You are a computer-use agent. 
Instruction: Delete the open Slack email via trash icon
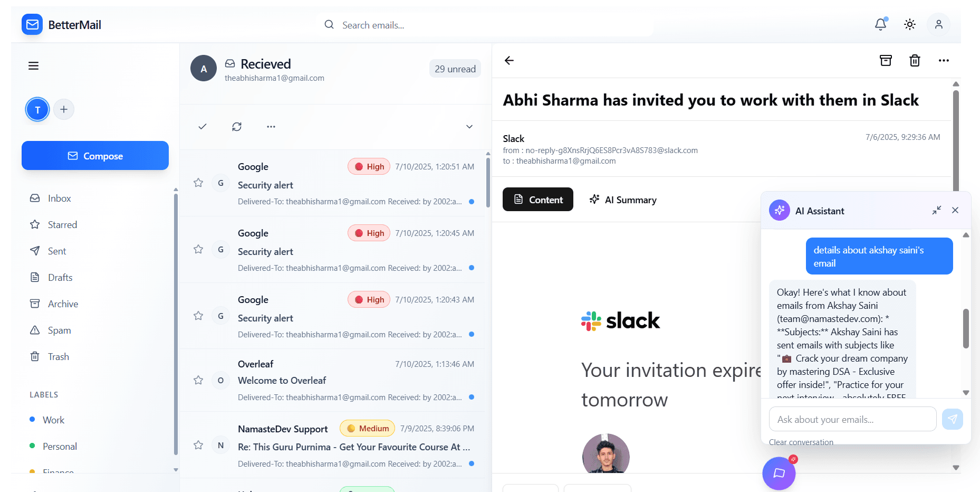[915, 60]
